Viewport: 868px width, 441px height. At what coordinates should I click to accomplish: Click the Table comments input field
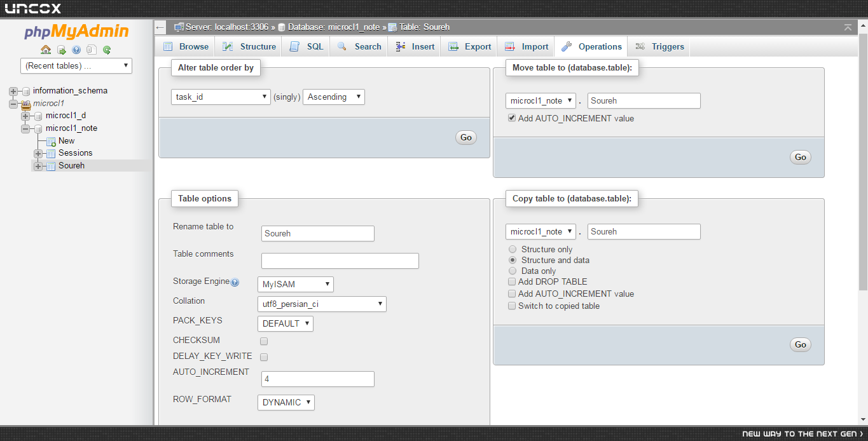click(x=340, y=261)
